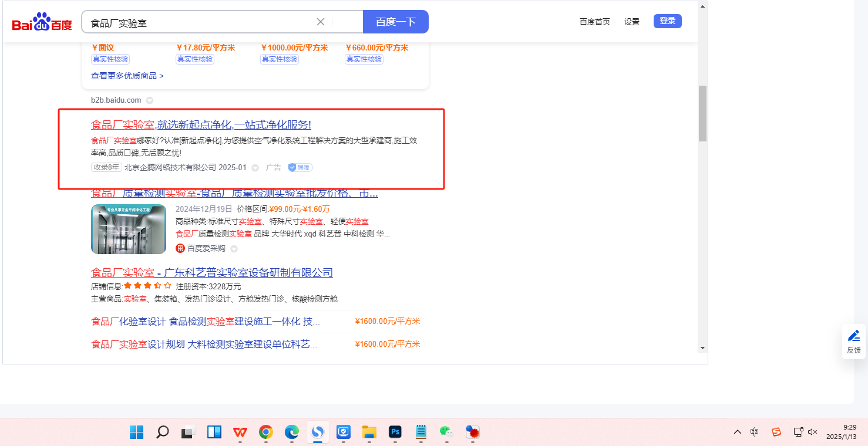Expand dropdown arrow beside 北京企腾网络技术有限公司 2025-01
This screenshot has width=868, height=446.
click(255, 168)
